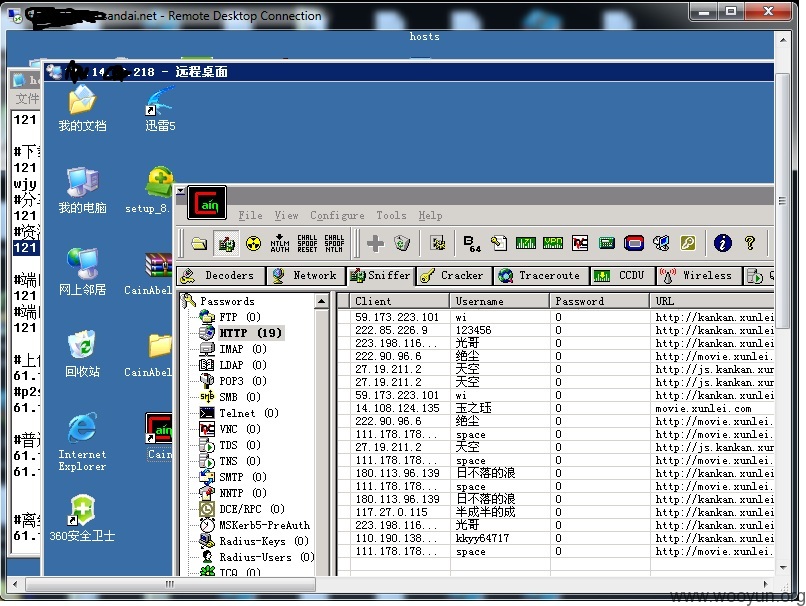Open the File menu in Cain
The height and width of the screenshot is (606, 806).
250,215
